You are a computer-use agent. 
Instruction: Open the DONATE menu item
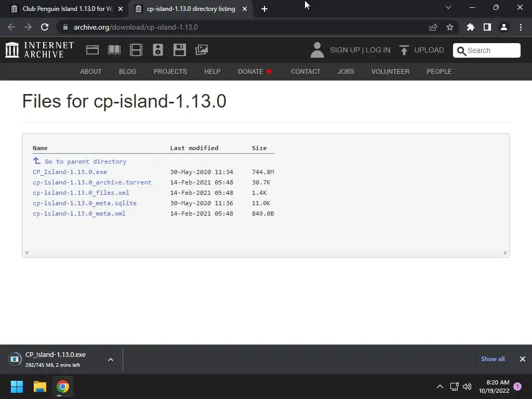point(255,72)
